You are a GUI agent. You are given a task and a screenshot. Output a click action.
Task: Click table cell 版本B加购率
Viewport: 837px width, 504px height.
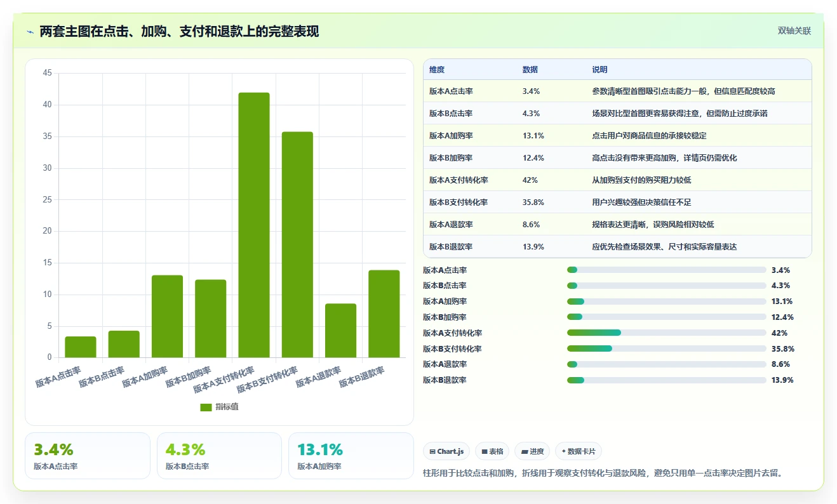451,158
